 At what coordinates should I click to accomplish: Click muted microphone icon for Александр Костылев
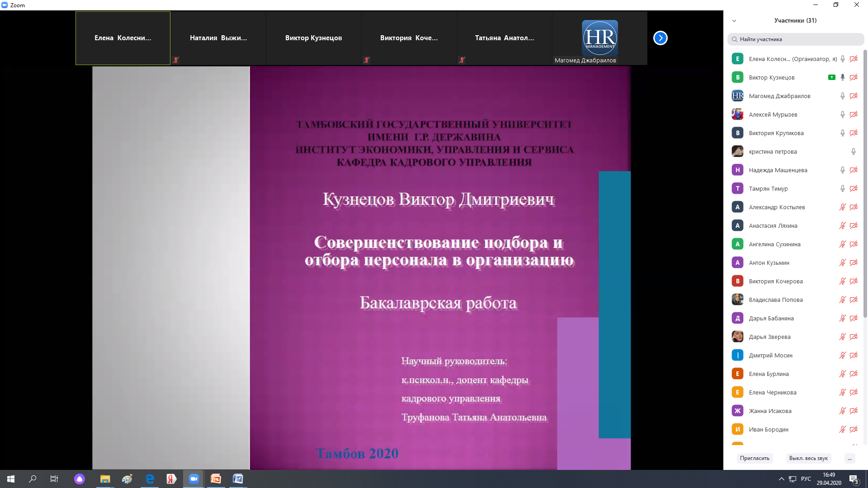click(x=842, y=207)
